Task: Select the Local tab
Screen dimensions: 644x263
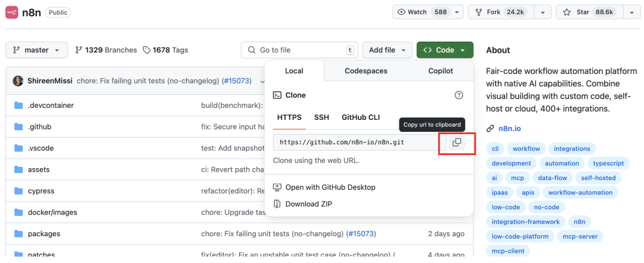Action: [x=294, y=71]
